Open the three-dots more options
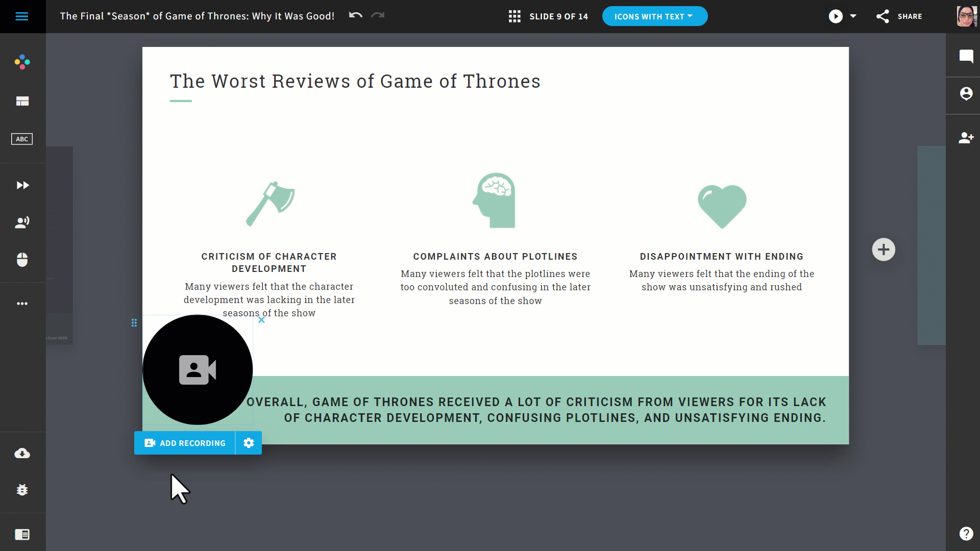This screenshot has width=980, height=551. [22, 304]
